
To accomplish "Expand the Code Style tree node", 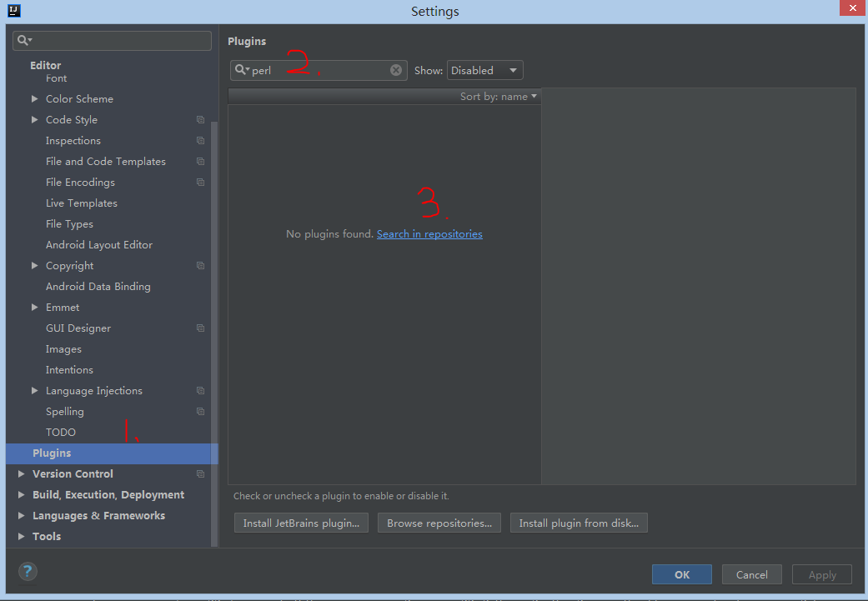I will point(34,119).
